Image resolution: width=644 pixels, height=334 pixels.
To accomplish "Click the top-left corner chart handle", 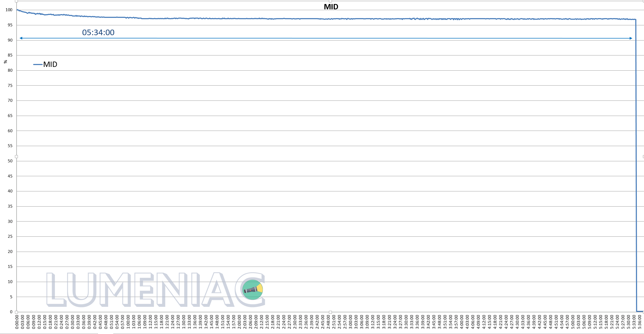I will pyautogui.click(x=17, y=1).
